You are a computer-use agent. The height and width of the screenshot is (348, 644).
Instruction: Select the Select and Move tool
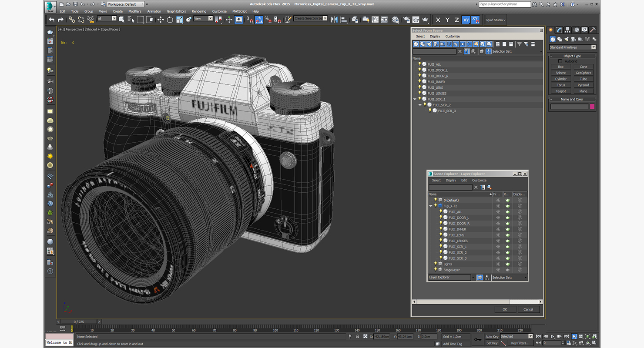(x=161, y=20)
